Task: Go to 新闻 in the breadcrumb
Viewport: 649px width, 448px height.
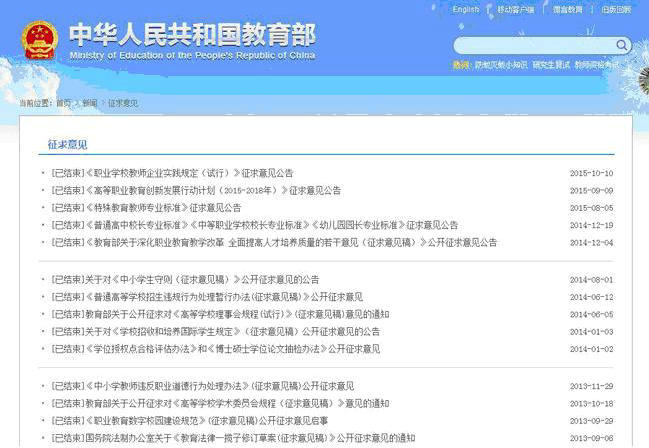Action: 90,103
